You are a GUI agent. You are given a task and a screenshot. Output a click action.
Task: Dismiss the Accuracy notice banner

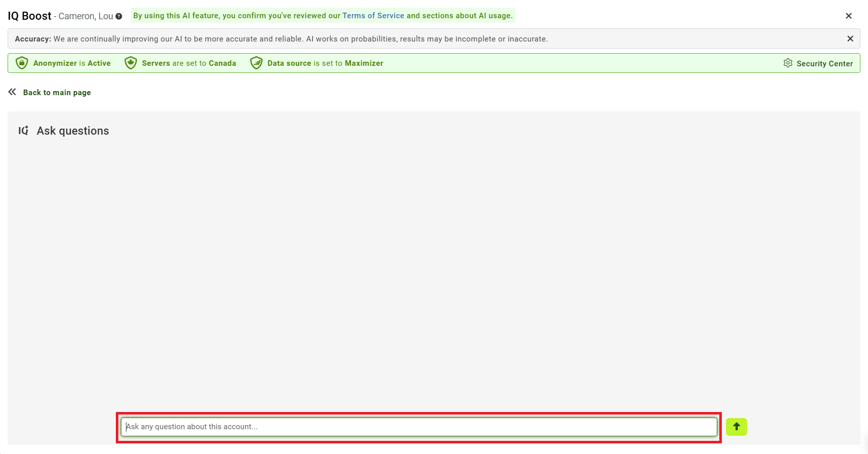pos(850,39)
